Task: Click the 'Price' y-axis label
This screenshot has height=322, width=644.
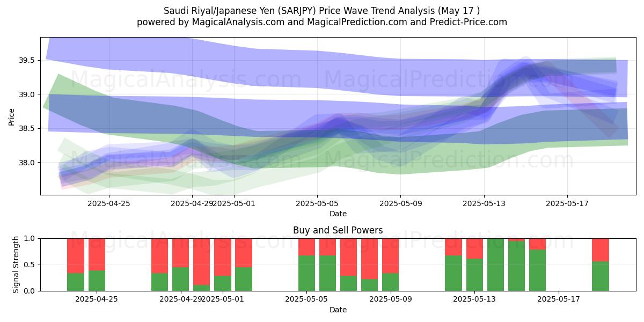Action: pos(12,116)
